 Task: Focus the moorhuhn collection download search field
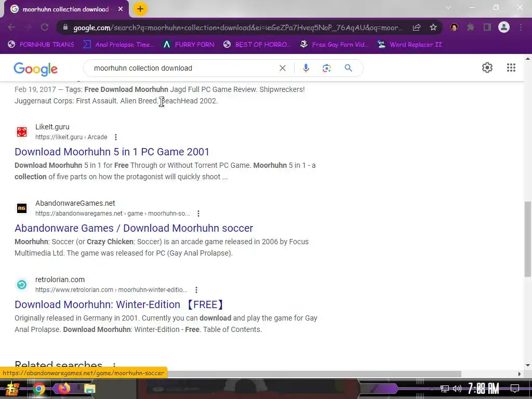pyautogui.click(x=183, y=68)
